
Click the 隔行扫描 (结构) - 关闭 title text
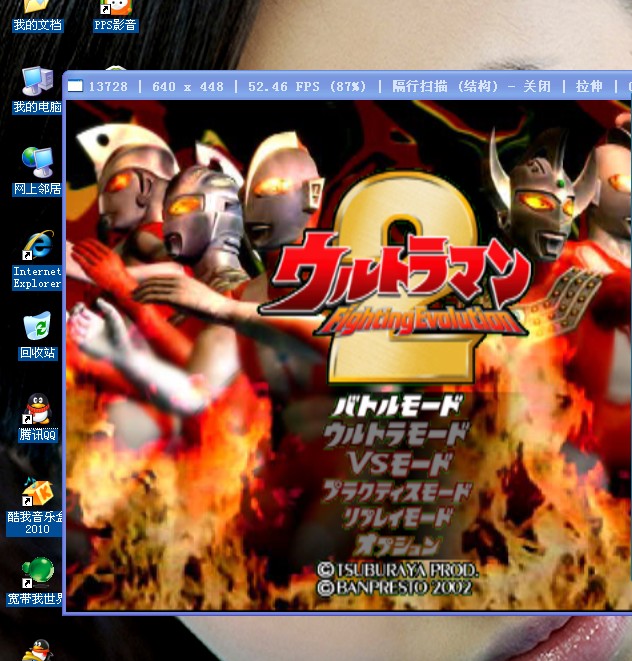coord(471,86)
